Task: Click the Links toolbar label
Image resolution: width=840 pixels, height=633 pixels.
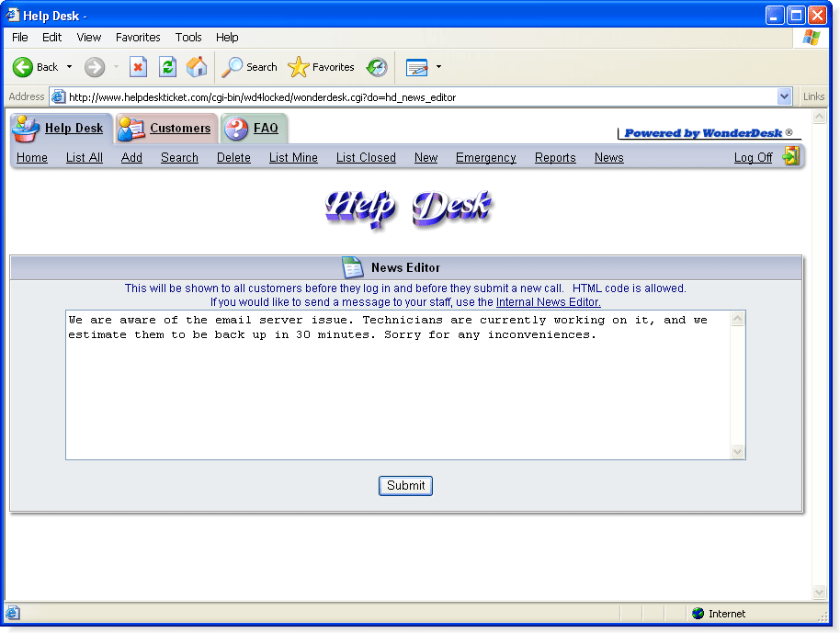Action: click(813, 96)
